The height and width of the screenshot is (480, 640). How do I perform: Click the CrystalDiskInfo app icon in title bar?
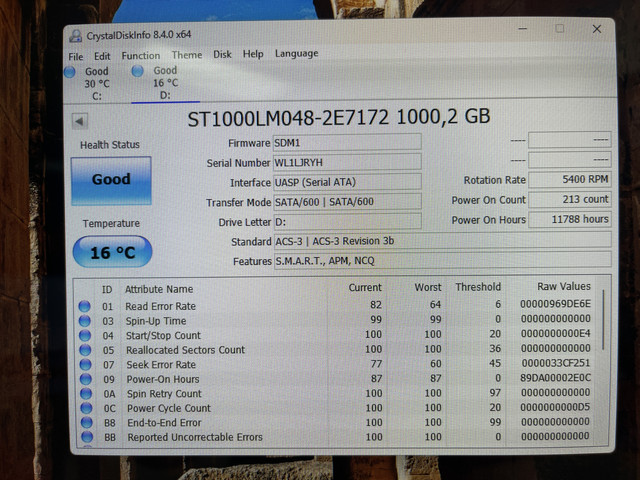76,36
